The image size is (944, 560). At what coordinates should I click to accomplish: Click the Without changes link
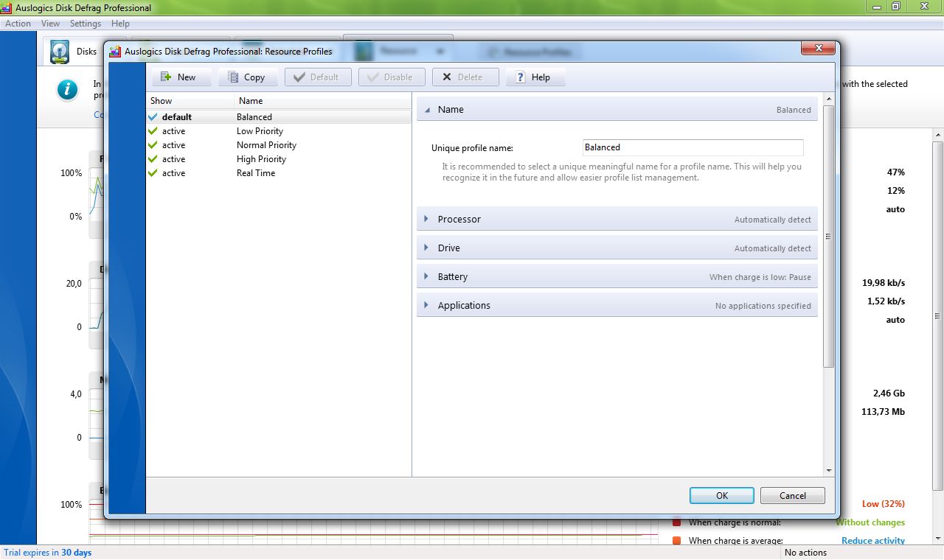[870, 522]
